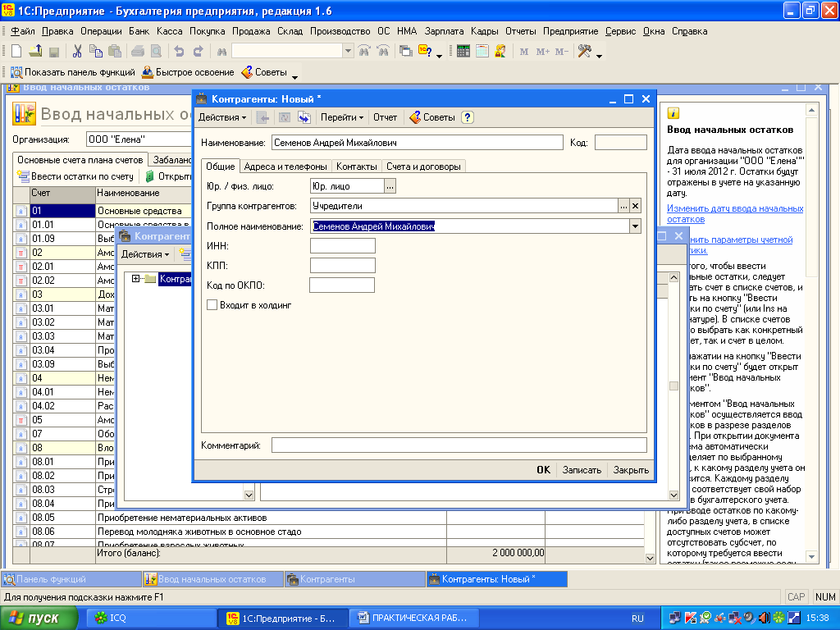Image resolution: width=840 pixels, height=630 pixels.
Task: Click the Код по ОКПО input field
Action: tap(342, 285)
